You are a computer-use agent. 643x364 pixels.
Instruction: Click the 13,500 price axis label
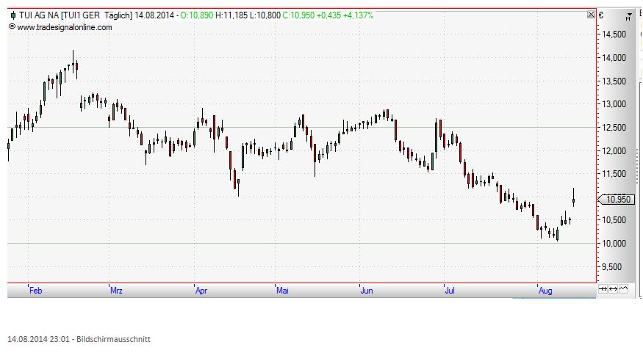614,81
